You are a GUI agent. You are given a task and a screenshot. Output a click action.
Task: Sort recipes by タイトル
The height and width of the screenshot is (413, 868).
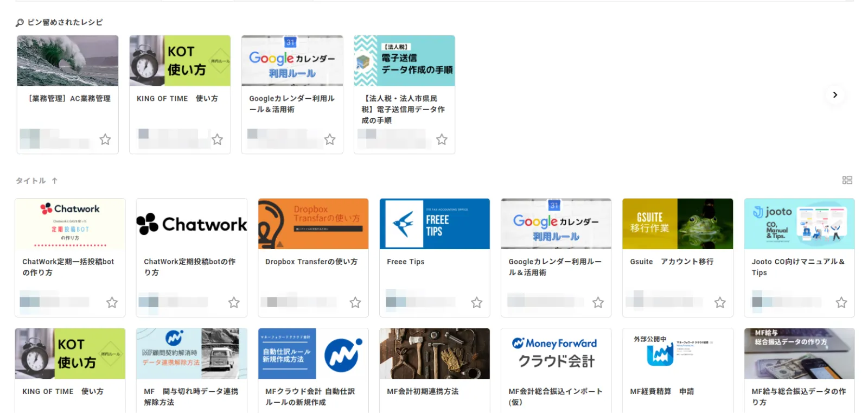(31, 181)
